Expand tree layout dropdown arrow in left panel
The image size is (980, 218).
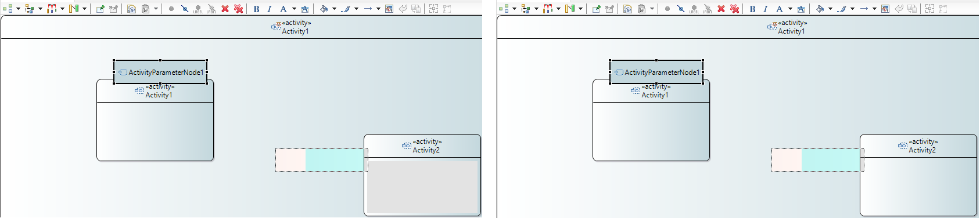40,9
